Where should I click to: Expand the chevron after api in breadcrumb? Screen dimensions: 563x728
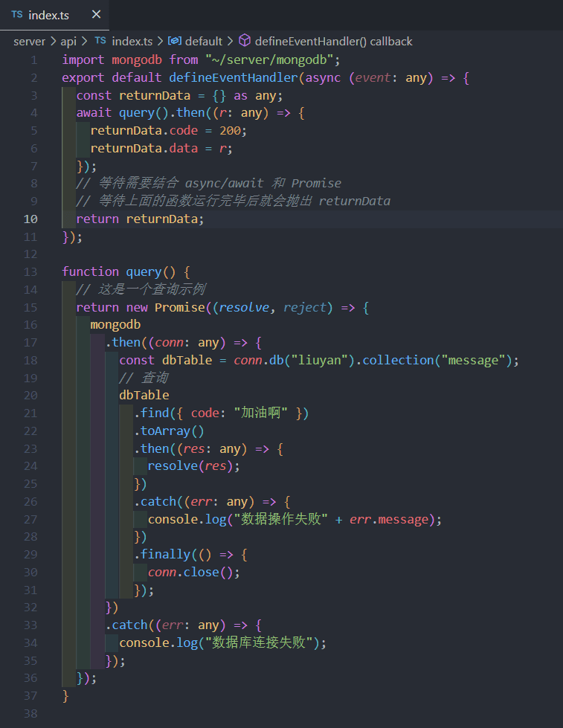[x=84, y=42]
